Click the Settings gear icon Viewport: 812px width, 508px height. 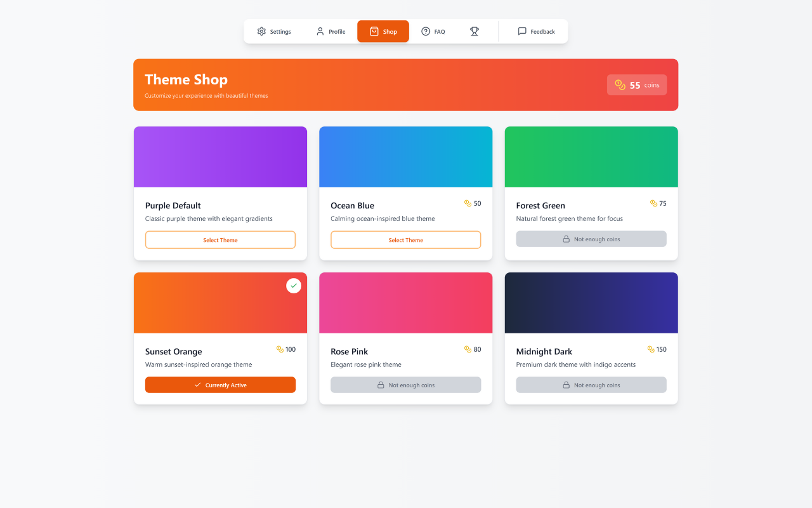pos(261,31)
